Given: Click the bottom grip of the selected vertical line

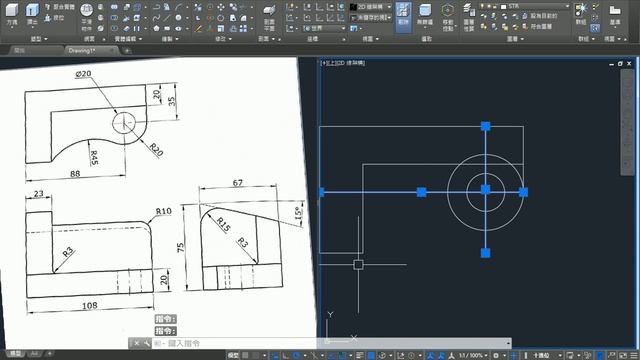Looking at the screenshot, I should point(485,253).
